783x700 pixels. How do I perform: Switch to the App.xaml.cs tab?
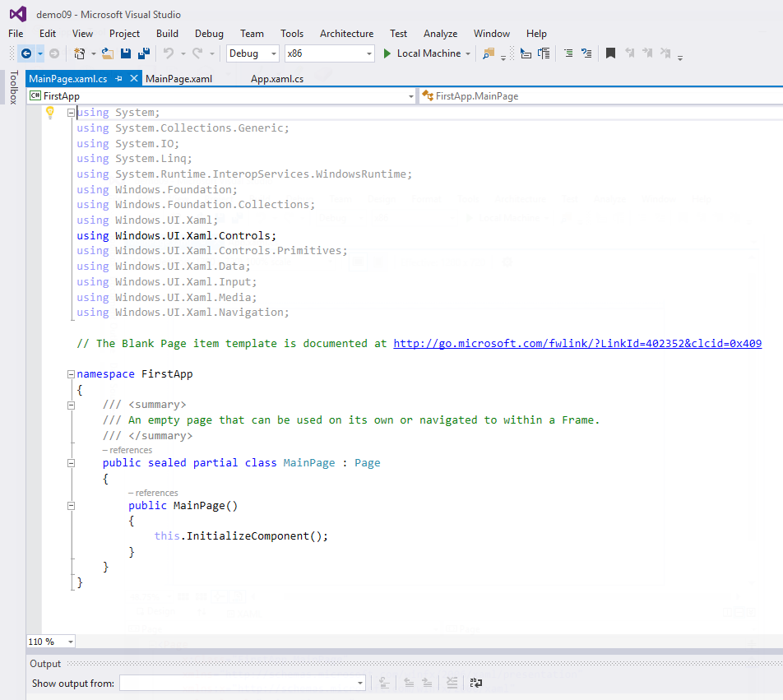click(277, 79)
